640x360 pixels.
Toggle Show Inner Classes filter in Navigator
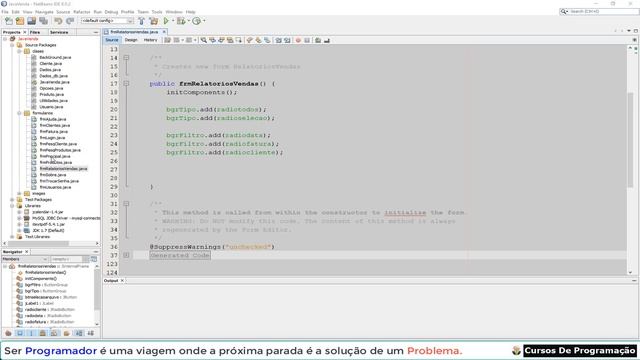pyautogui.click(x=54, y=333)
